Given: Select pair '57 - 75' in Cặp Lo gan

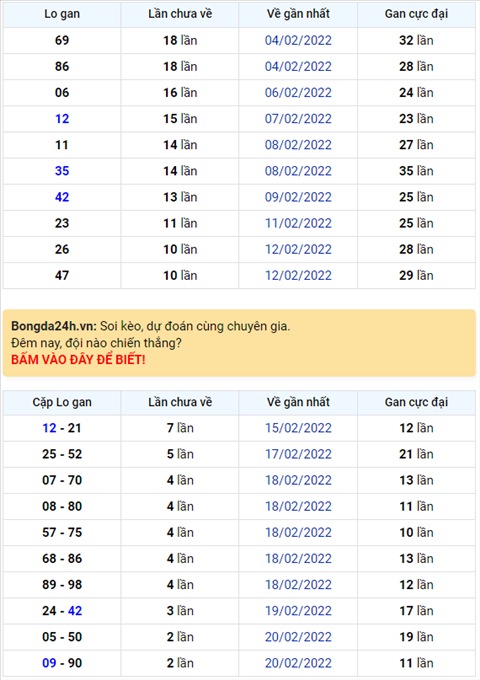Looking at the screenshot, I should click(62, 532).
